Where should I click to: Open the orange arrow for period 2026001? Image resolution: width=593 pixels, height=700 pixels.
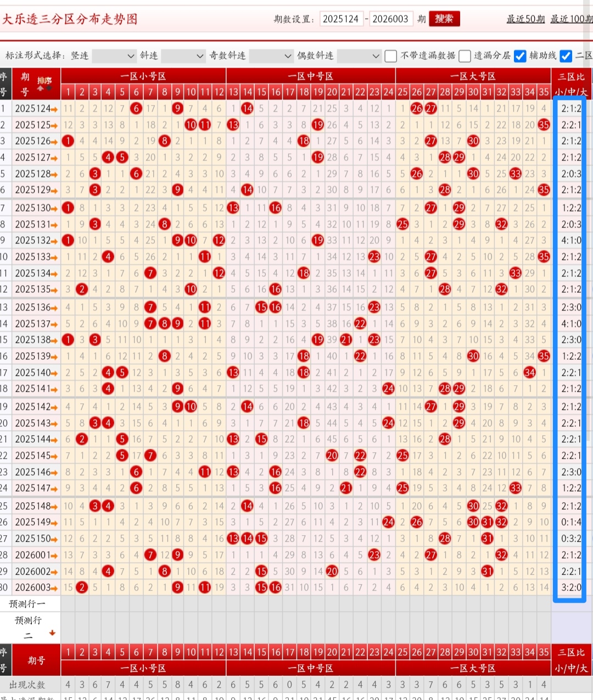pyautogui.click(x=54, y=555)
